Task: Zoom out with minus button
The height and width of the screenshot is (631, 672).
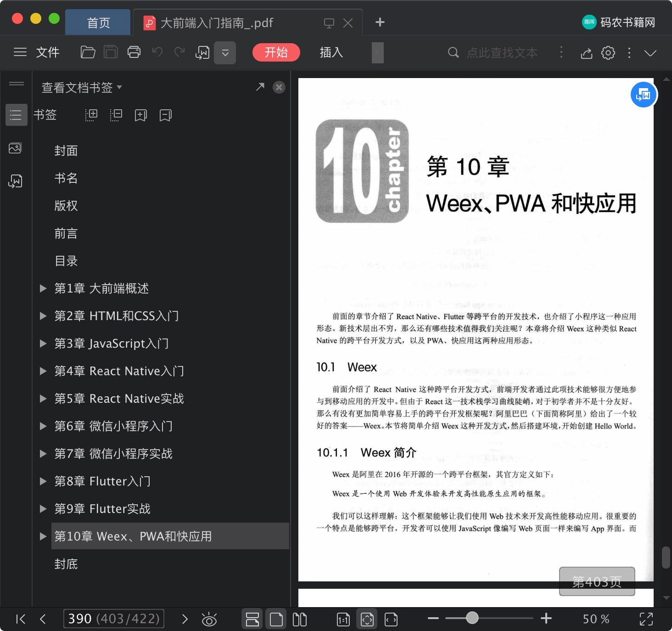Action: 433,618
